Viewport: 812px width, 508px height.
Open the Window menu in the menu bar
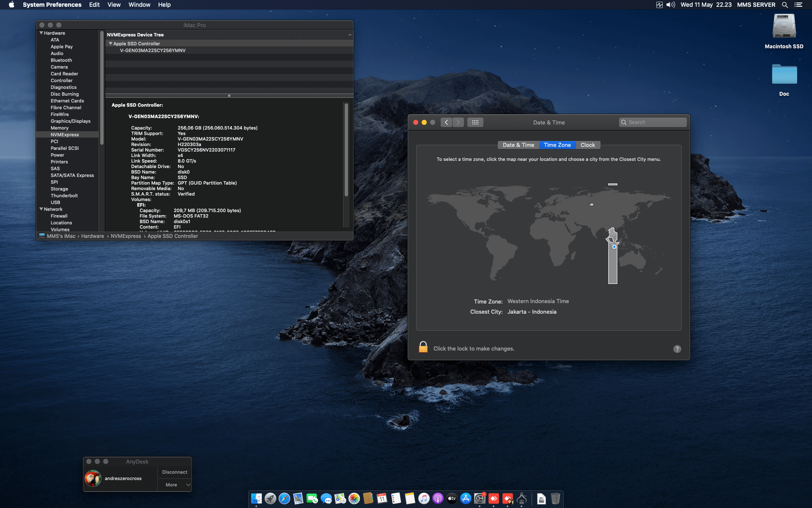(x=139, y=5)
